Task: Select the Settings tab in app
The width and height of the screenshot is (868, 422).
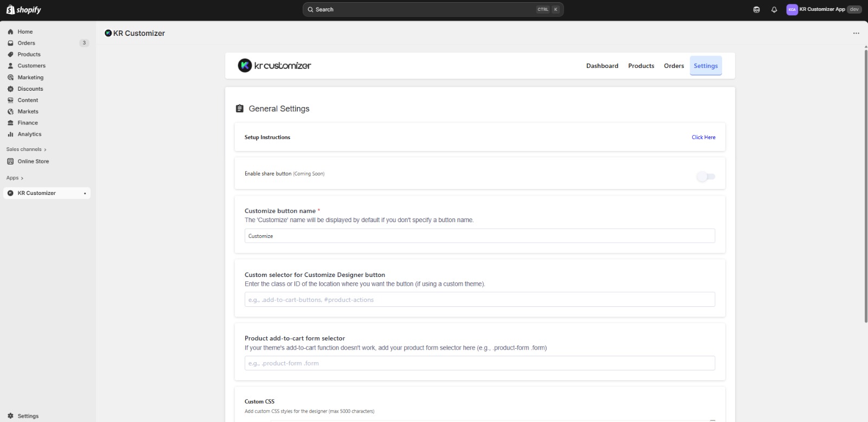Action: click(706, 66)
